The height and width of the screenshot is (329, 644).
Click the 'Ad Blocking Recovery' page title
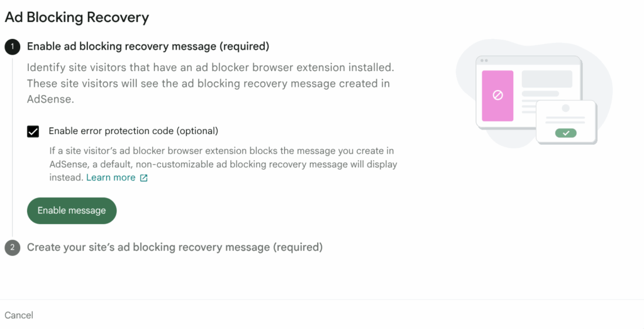coord(77,17)
